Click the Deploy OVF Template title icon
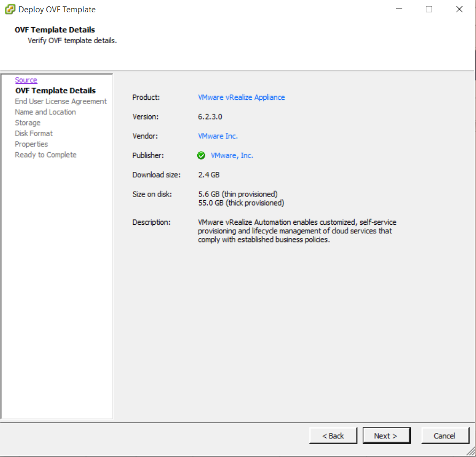The height and width of the screenshot is (457, 476). click(10, 9)
